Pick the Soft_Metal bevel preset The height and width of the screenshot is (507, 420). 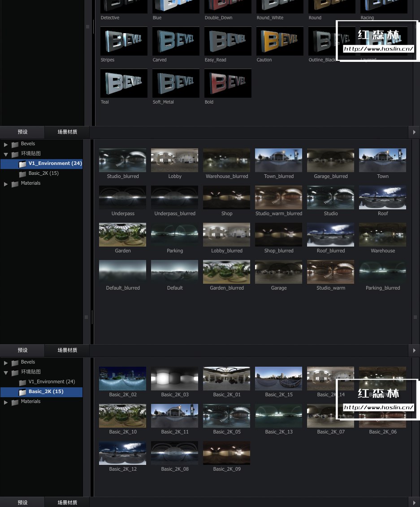[x=176, y=83]
